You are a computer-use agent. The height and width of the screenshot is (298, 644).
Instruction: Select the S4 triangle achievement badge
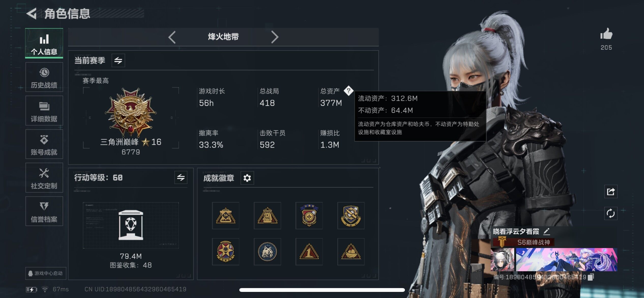click(226, 216)
